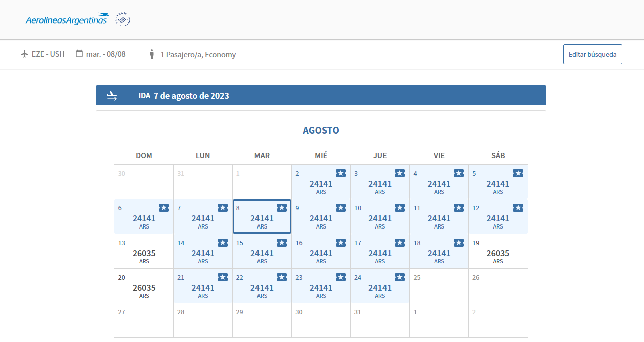Image resolution: width=644 pixels, height=342 pixels.
Task: Click the promo star icon on August 2
Action: (x=341, y=173)
